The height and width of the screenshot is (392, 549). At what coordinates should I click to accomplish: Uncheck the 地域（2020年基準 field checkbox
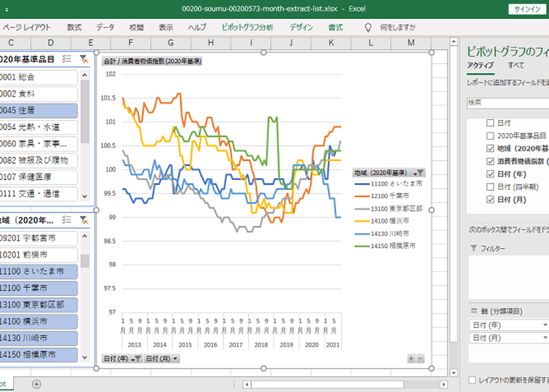click(490, 148)
